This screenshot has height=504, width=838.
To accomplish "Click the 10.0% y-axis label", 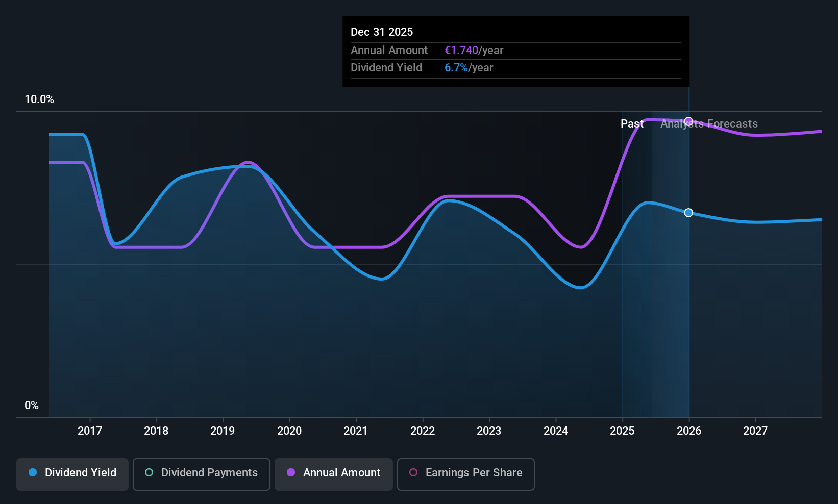I will click(x=39, y=99).
